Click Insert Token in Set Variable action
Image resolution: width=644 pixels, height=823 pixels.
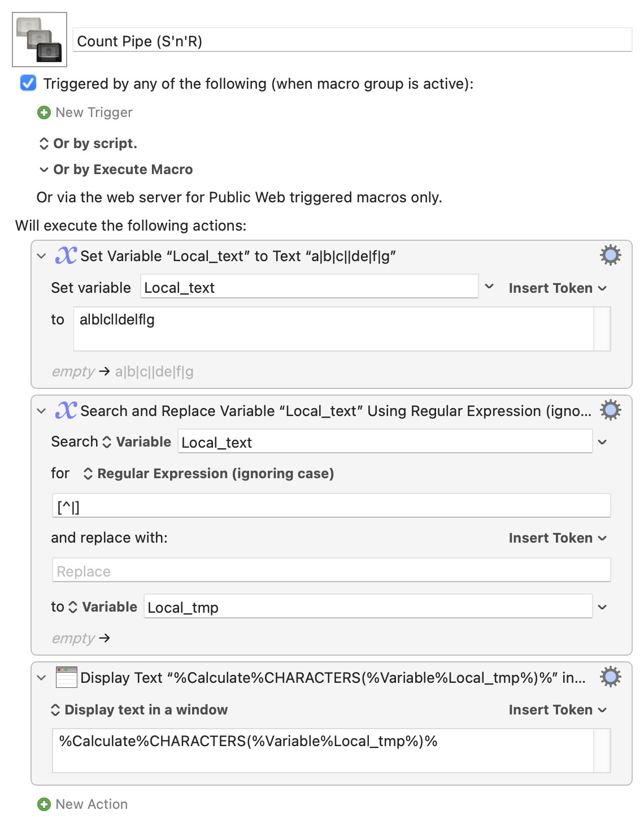[x=558, y=288]
